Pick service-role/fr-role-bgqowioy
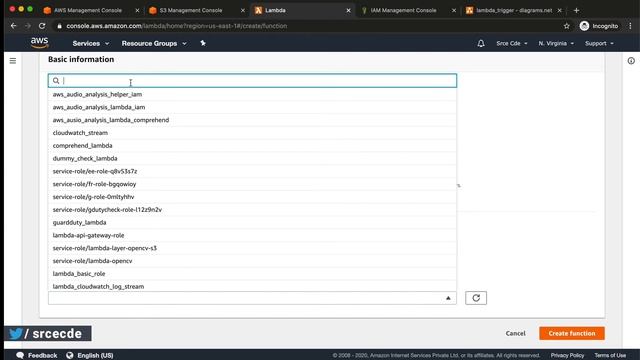This screenshot has height=360, width=640. click(x=252, y=184)
